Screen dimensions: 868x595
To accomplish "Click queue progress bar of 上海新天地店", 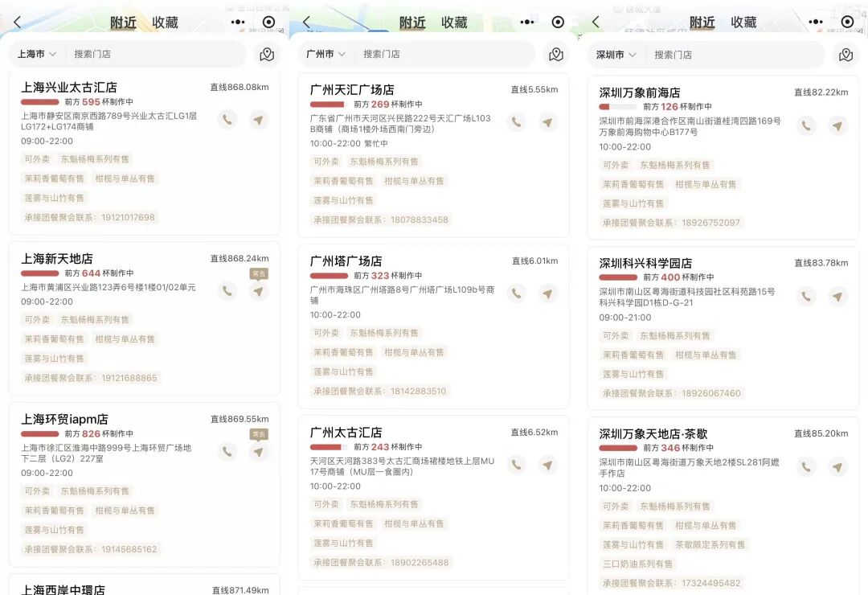I will pyautogui.click(x=40, y=273).
